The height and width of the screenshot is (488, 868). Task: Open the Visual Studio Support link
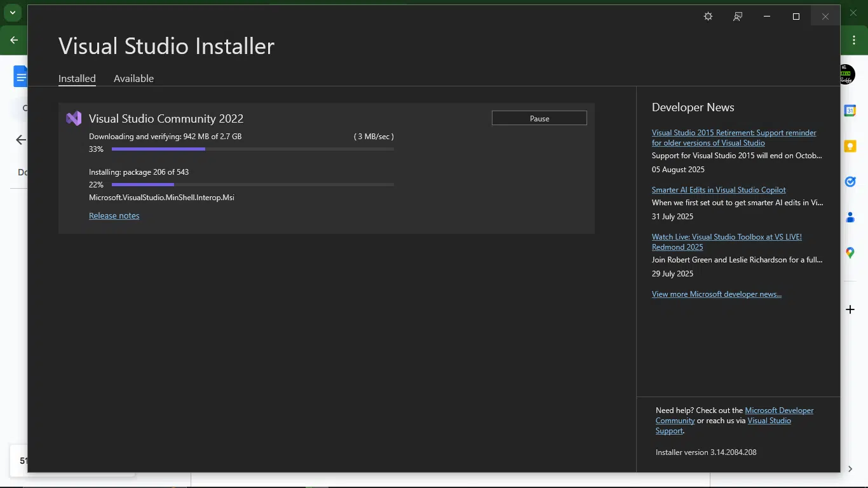769,421
